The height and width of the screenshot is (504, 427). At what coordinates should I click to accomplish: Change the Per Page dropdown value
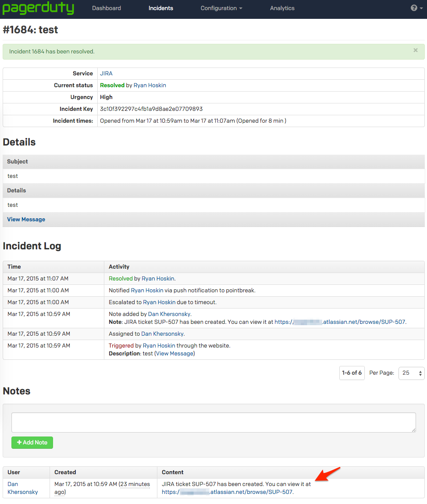tap(412, 373)
